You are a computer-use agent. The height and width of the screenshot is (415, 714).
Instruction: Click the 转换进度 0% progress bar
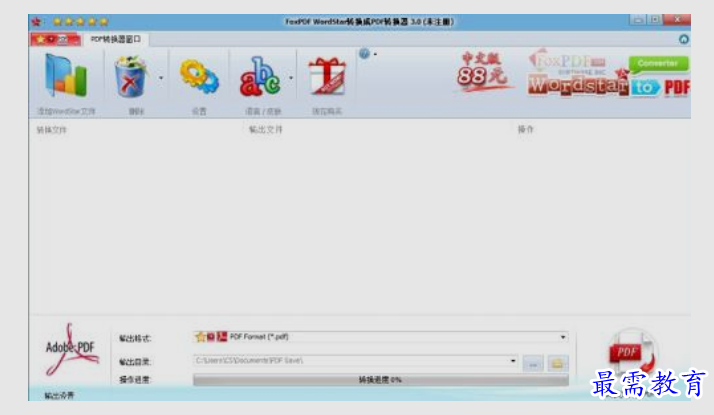(381, 379)
